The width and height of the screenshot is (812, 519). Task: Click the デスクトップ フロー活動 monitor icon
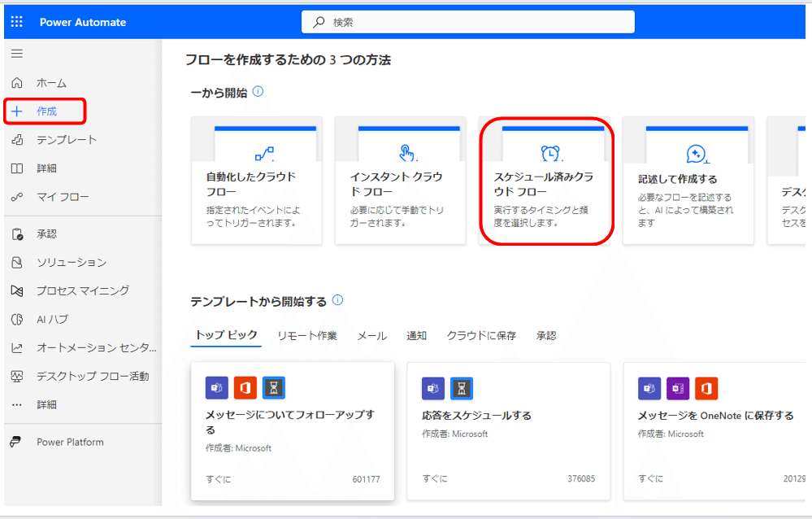pos(17,376)
